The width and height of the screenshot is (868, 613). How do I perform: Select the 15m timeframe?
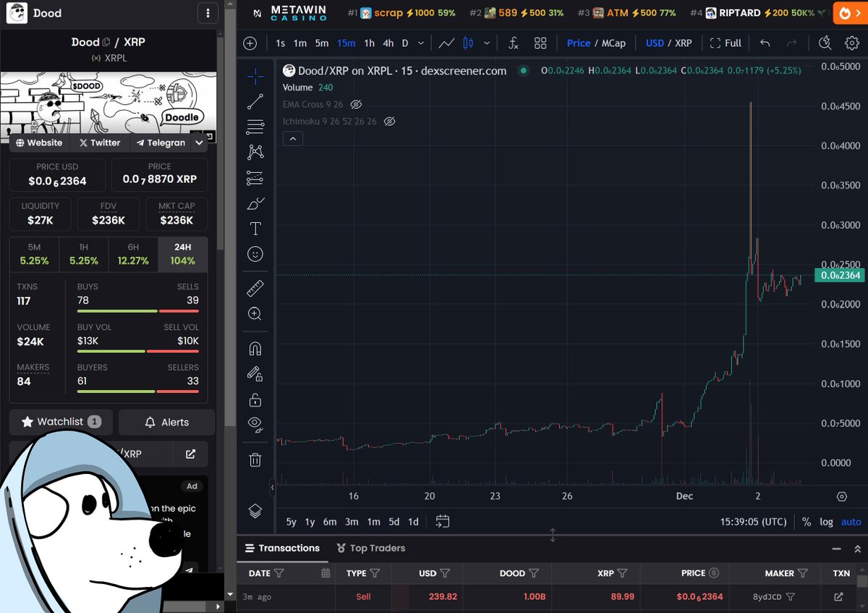pos(346,43)
